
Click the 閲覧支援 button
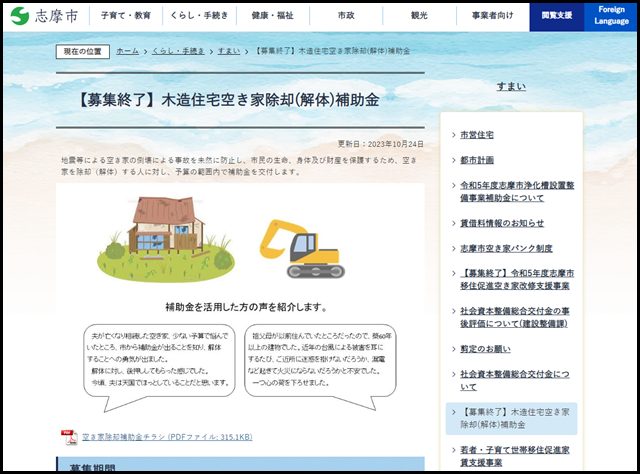[557, 16]
